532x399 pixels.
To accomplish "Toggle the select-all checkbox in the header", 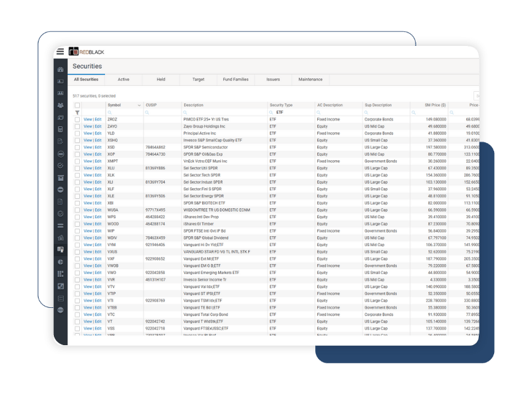I will (x=76, y=104).
